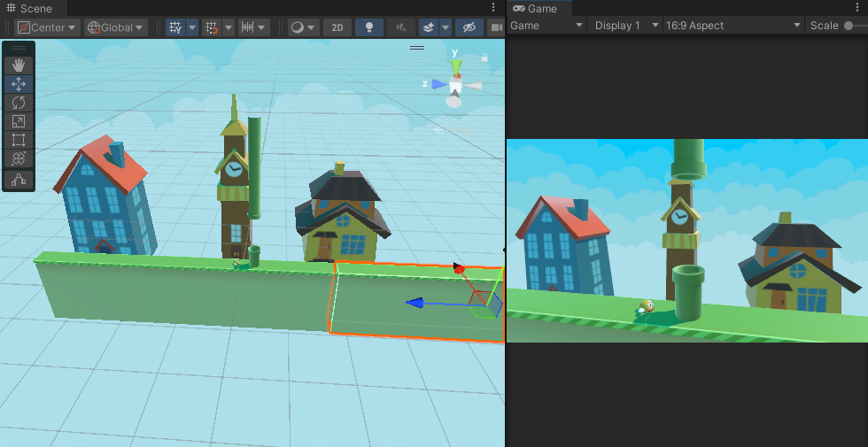868x447 pixels.
Task: Open the 16:9 Aspect dropdown
Action: 733,26
